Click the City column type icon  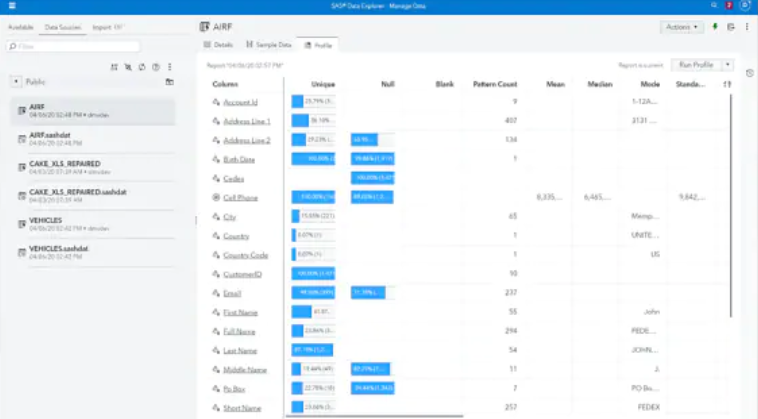click(x=216, y=217)
